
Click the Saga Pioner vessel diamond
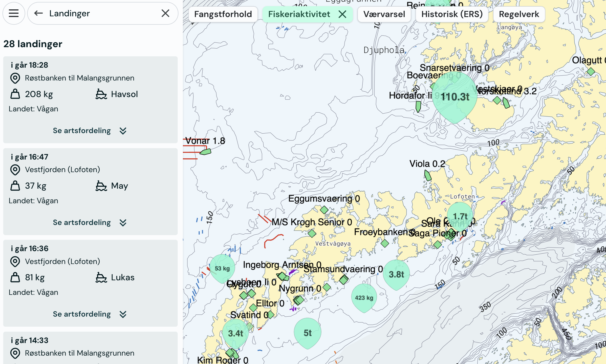tap(437, 244)
